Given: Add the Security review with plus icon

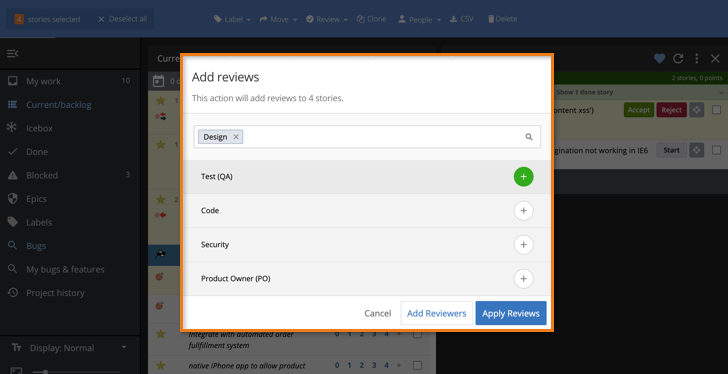Looking at the screenshot, I should click(523, 245).
